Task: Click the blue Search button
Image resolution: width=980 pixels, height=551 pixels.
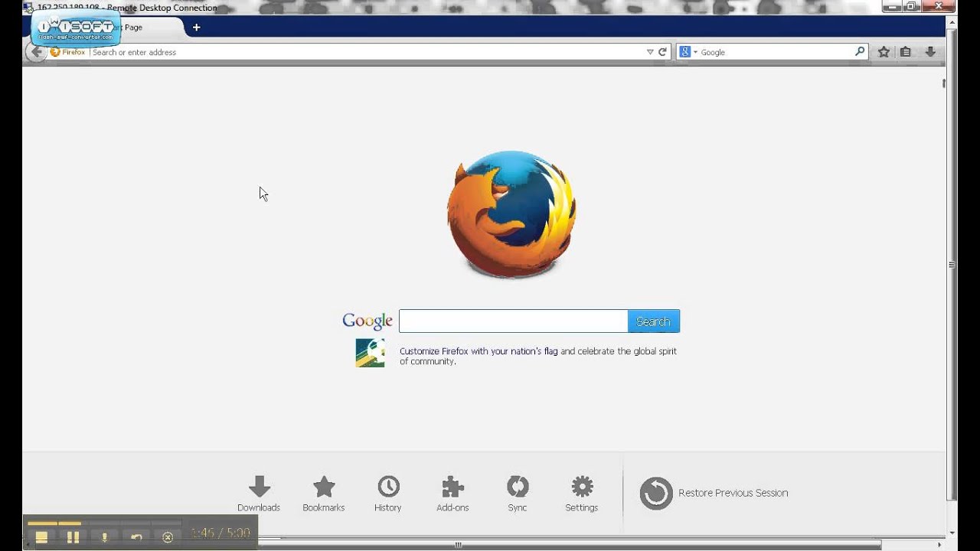Action: pyautogui.click(x=654, y=321)
